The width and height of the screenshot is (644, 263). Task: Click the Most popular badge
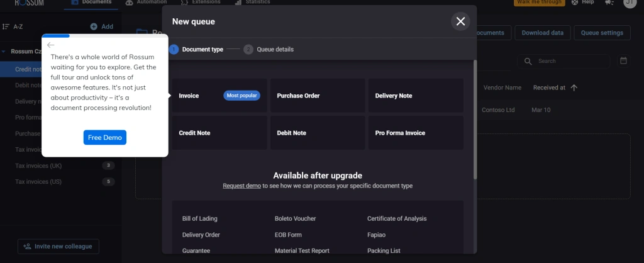point(242,96)
